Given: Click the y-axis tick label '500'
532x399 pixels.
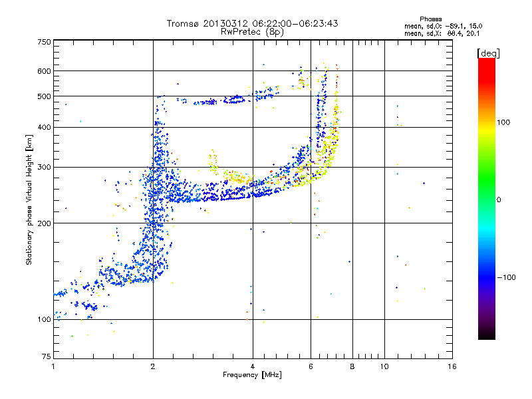Looking at the screenshot, I should [x=44, y=96].
